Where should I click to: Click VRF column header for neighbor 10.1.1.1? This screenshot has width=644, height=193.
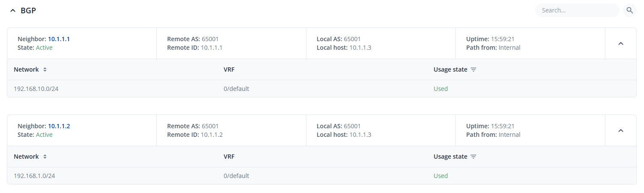[x=229, y=69]
